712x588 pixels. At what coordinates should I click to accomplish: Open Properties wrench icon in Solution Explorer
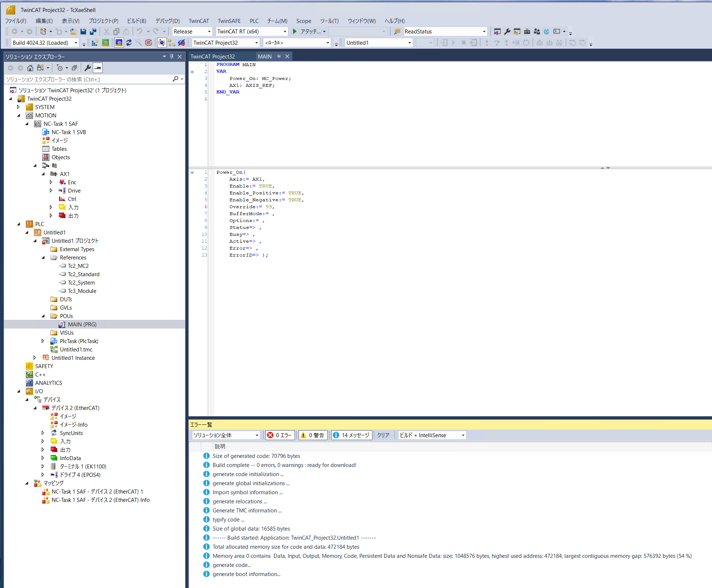[x=88, y=68]
